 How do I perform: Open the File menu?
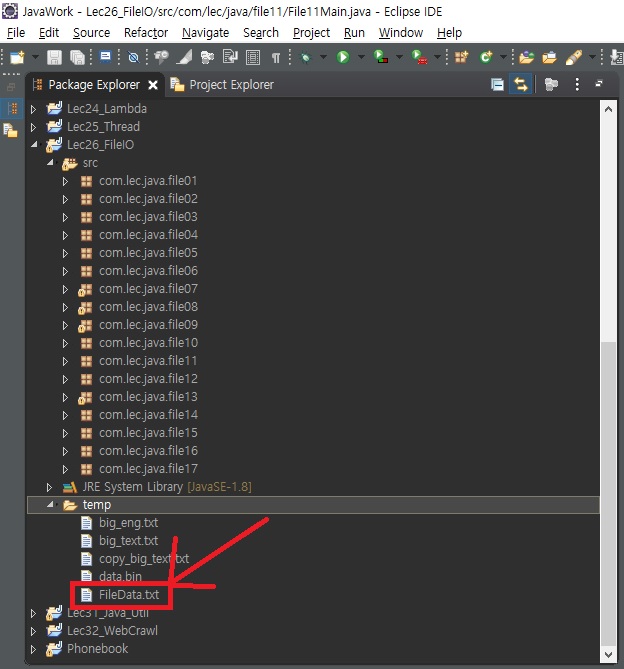point(16,33)
